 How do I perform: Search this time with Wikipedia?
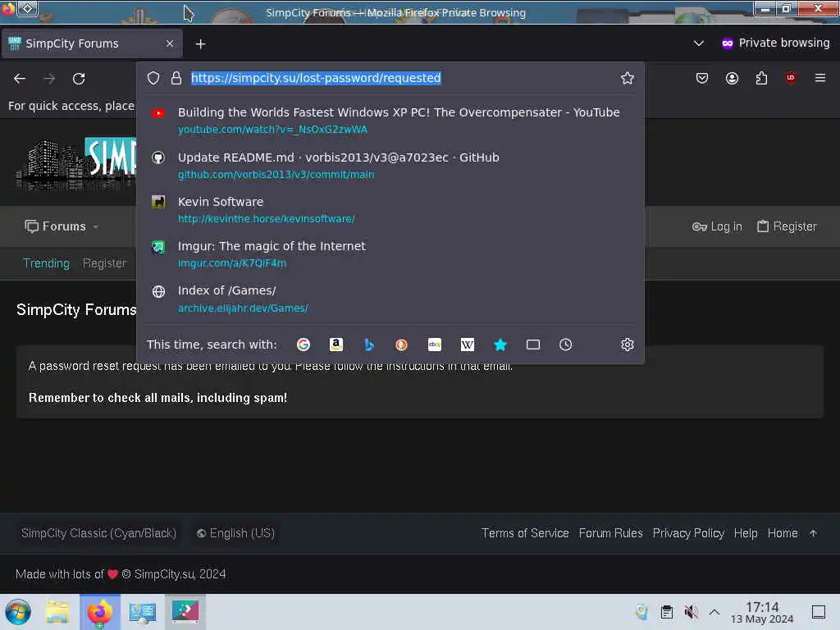(467, 345)
